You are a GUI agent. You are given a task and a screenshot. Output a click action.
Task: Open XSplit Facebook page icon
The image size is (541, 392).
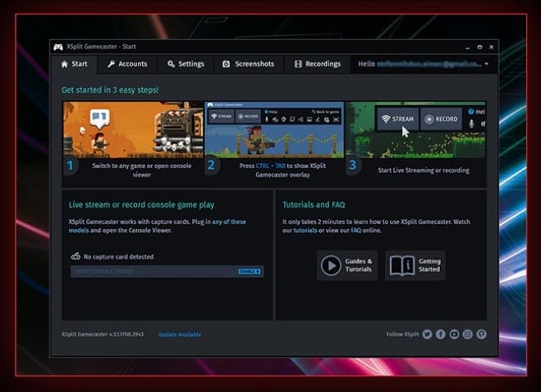coord(441,334)
